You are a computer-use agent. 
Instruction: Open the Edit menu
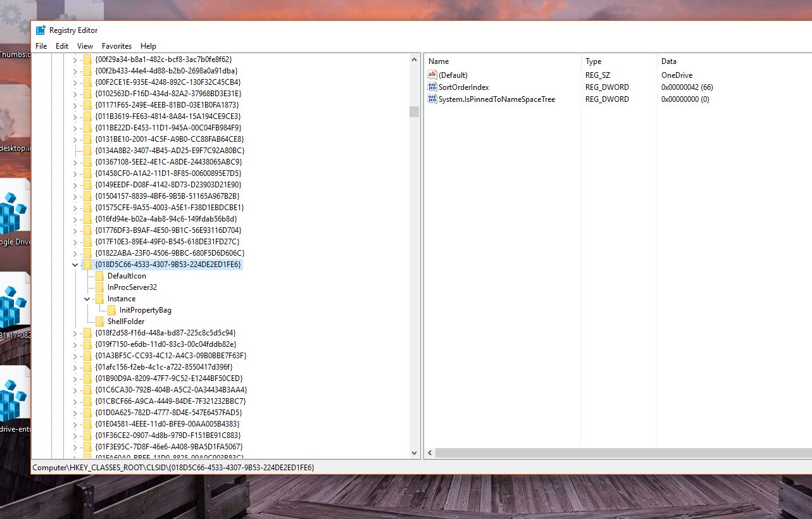click(62, 46)
